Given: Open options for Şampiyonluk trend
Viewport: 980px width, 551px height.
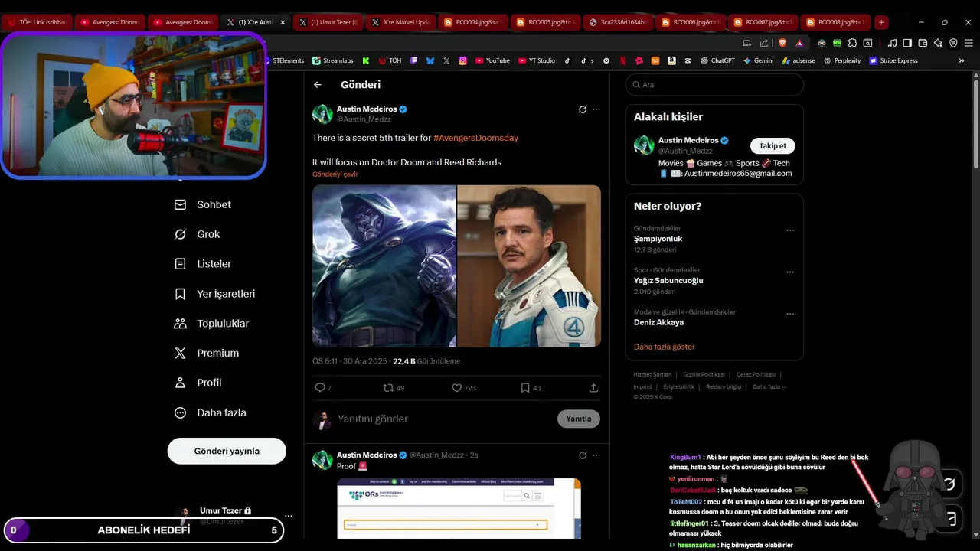Looking at the screenshot, I should [x=790, y=230].
